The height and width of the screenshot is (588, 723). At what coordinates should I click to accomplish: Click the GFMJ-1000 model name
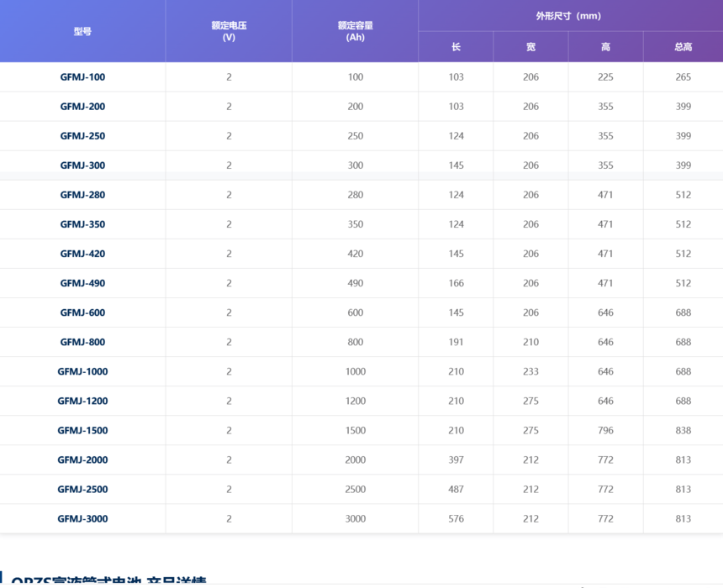82,372
